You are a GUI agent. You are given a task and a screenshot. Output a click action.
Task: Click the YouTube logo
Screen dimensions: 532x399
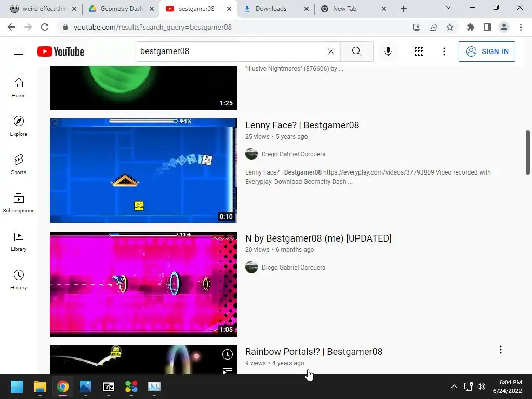tap(61, 51)
